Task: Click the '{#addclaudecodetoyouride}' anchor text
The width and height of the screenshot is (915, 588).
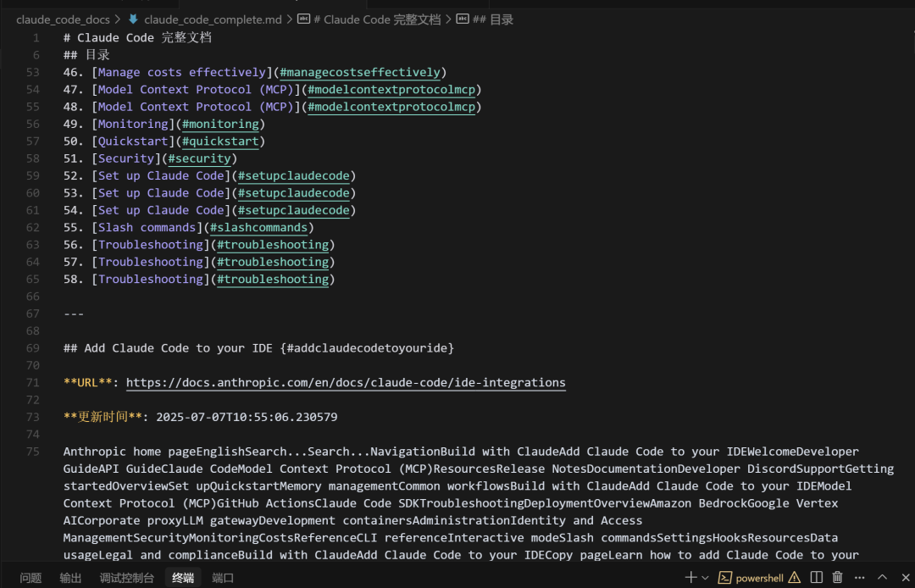Action: click(x=367, y=348)
